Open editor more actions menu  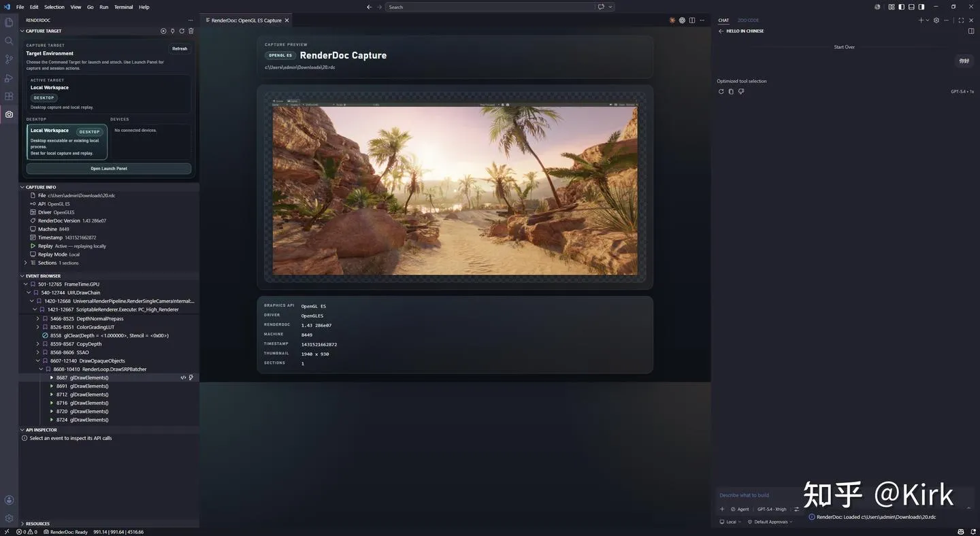click(x=702, y=20)
